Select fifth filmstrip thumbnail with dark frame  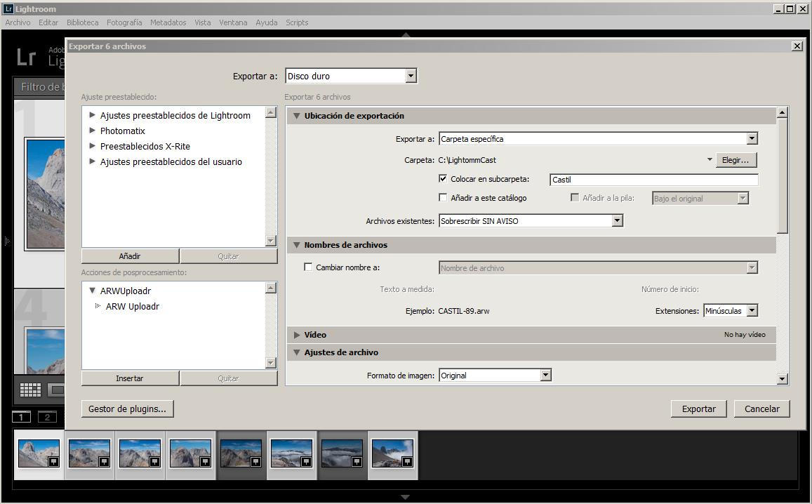(241, 453)
